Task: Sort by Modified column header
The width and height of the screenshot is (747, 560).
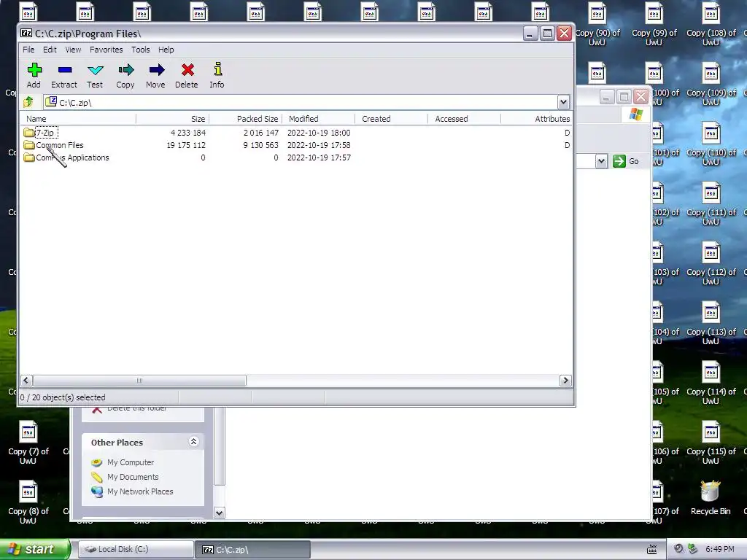Action: coord(318,119)
